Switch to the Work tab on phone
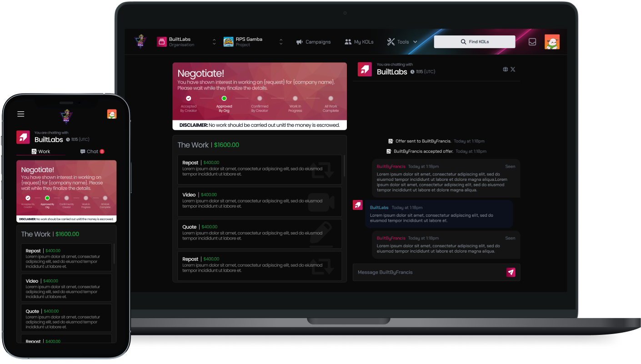Screen dimensions: 641x364 tap(41, 151)
